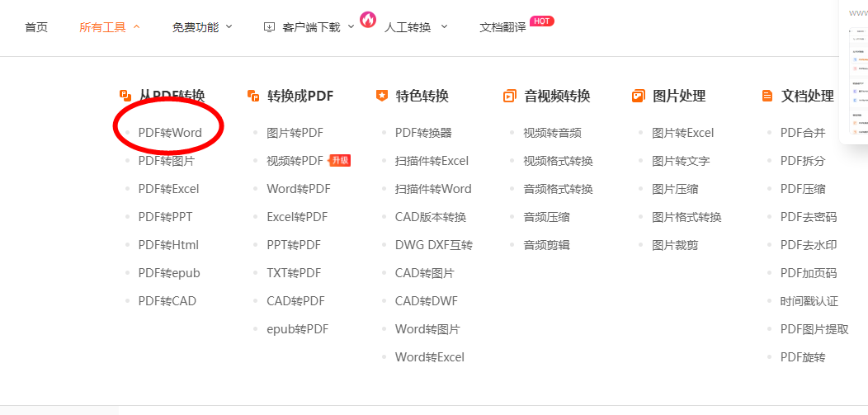Select PDF转Html tool
The image size is (868, 415).
(168, 245)
